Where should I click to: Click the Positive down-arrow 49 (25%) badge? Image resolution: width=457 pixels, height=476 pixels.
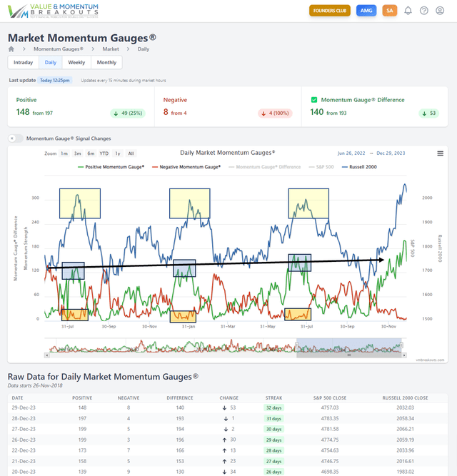pos(128,113)
